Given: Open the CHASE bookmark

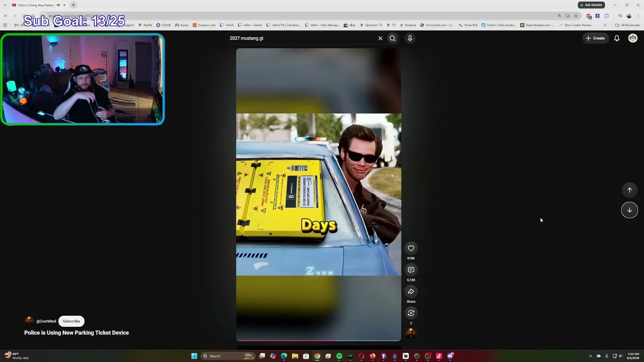Looking at the screenshot, I should coord(164,25).
